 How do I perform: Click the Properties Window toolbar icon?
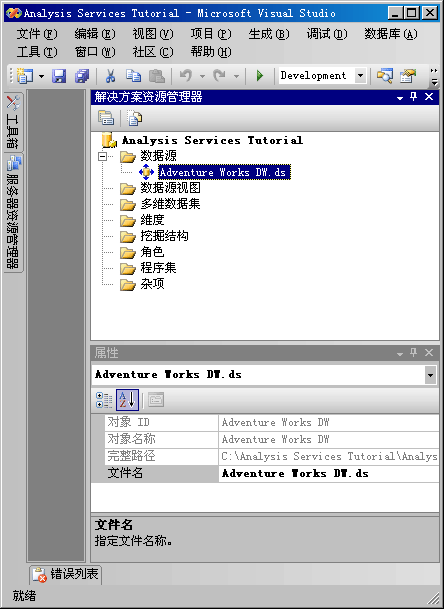[x=408, y=76]
